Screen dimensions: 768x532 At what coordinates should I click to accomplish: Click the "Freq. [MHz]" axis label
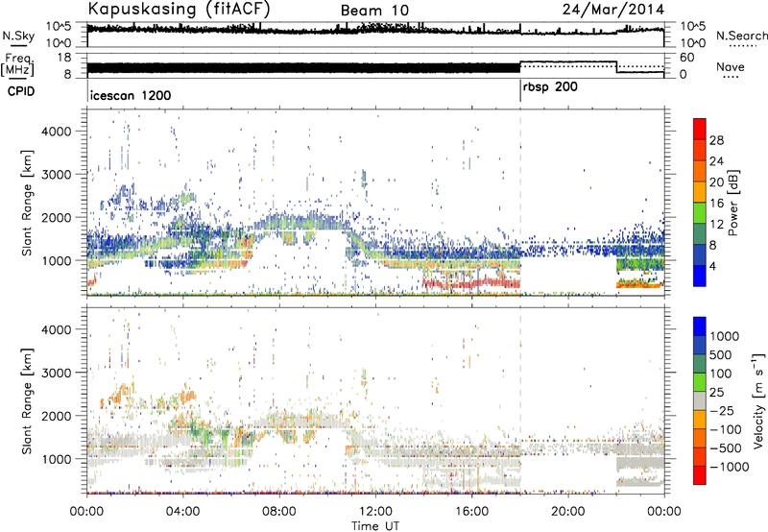(x=18, y=64)
